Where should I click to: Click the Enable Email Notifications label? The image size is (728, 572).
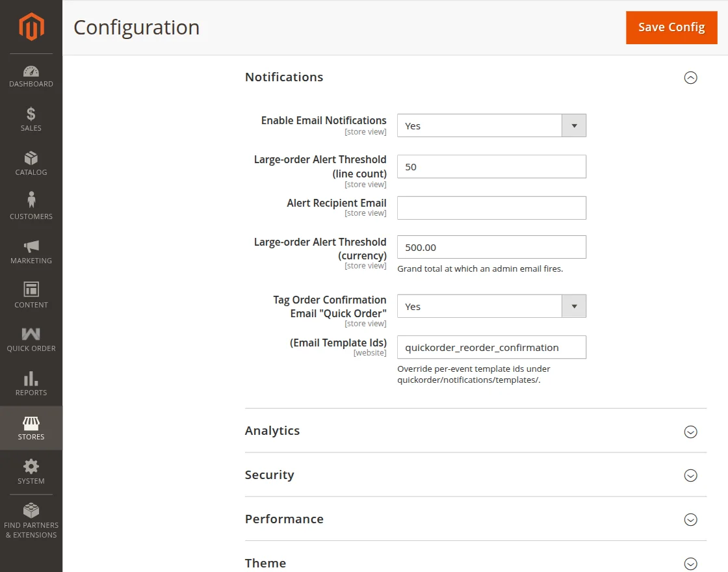coord(324,120)
